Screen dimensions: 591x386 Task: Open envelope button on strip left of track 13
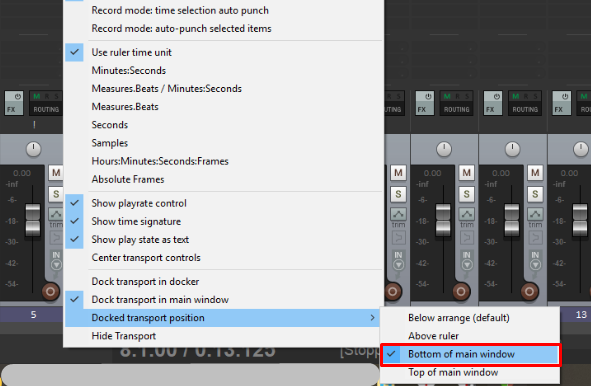(535, 214)
